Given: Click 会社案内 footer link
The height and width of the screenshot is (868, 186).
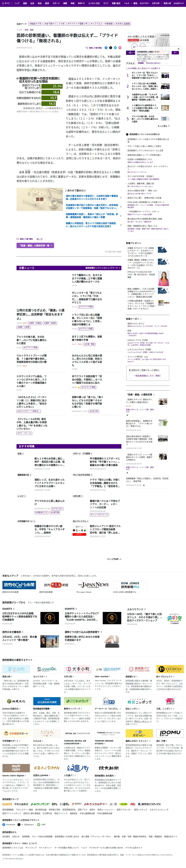Looking at the screenshot, I should point(6,836).
